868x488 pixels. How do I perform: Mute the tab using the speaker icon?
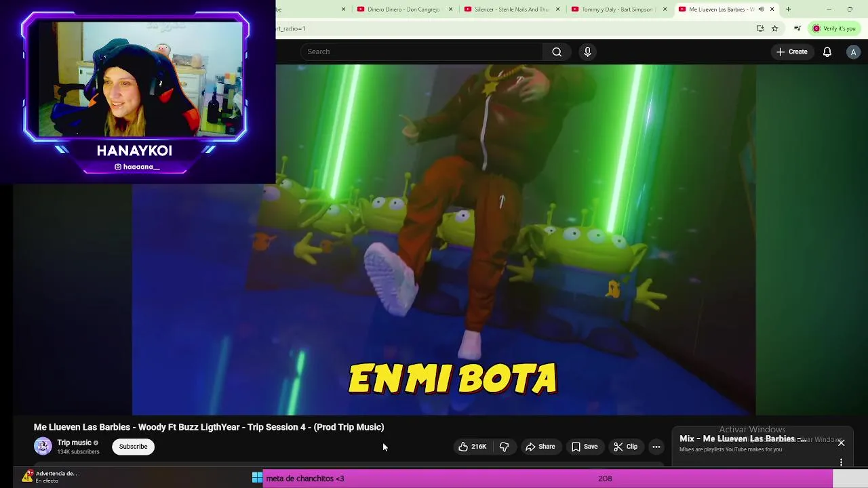click(761, 9)
